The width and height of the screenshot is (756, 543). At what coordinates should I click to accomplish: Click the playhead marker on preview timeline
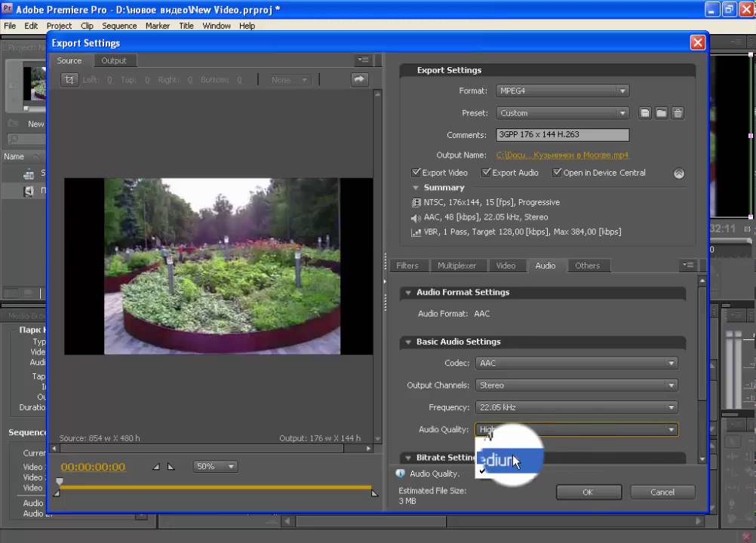[x=60, y=482]
